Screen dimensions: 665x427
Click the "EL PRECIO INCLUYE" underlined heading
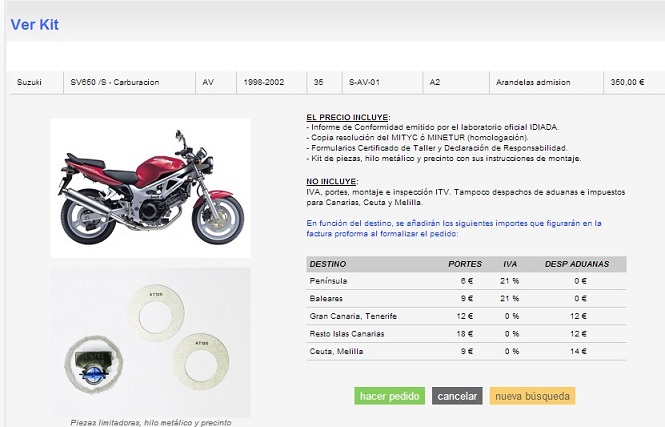coord(347,117)
